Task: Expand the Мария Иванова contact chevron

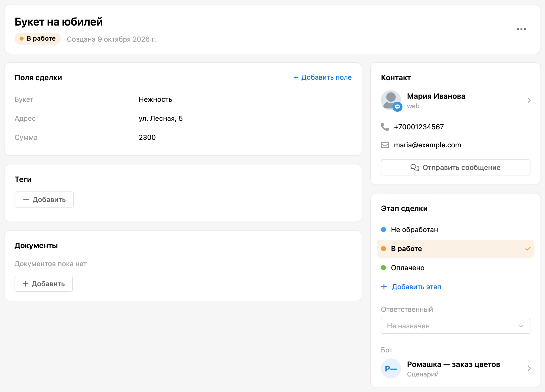Action: (529, 100)
